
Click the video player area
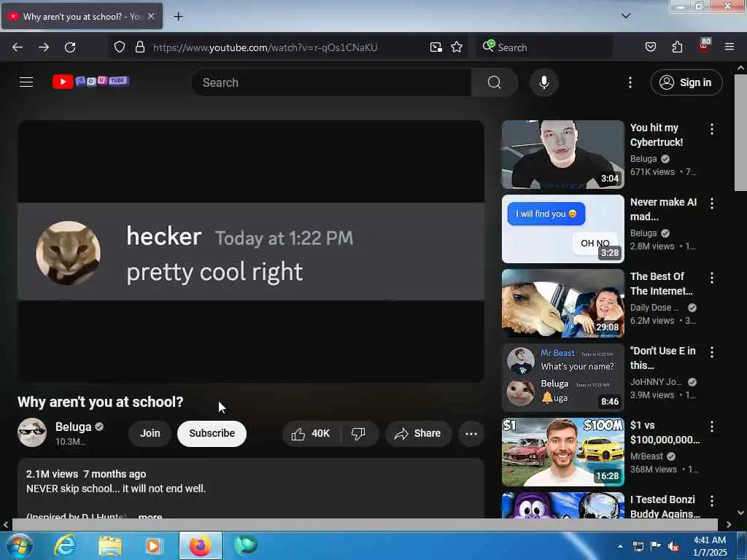click(251, 251)
